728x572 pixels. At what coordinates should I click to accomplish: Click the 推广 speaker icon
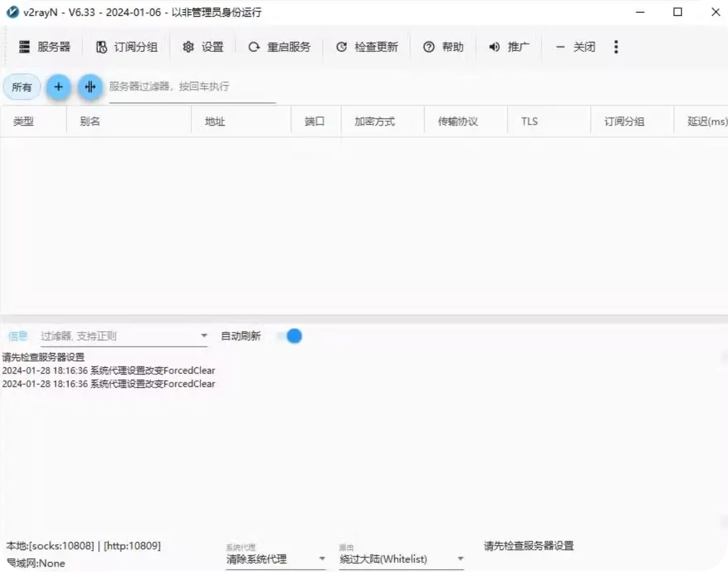pos(494,47)
